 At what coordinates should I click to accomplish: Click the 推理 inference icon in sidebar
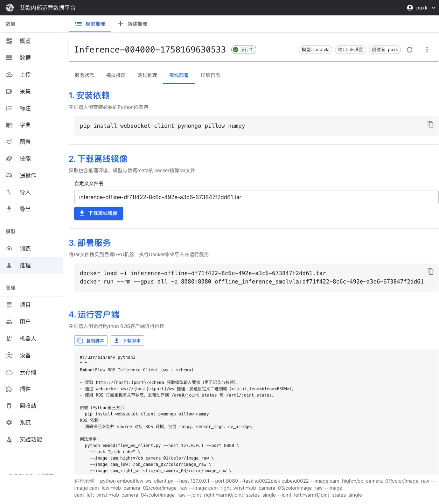[x=9, y=265]
